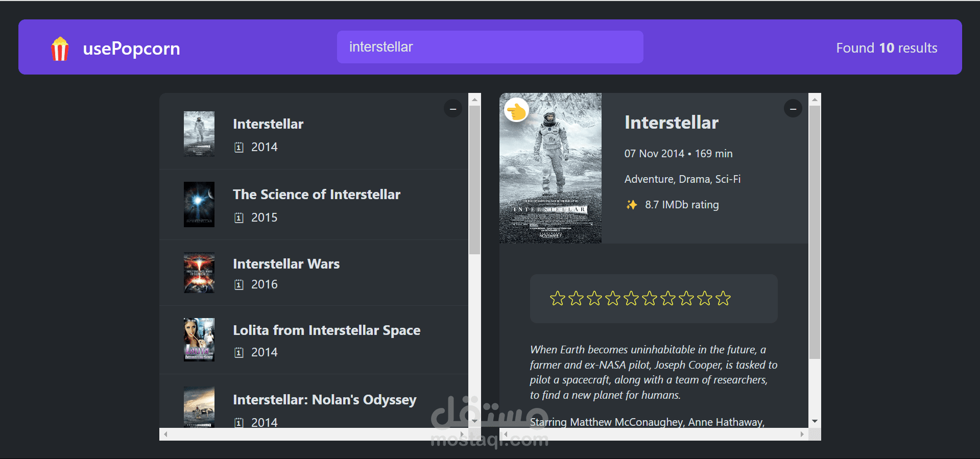Click the details panel scroll up arrow
Viewport: 980px width, 459px height.
[815, 99]
